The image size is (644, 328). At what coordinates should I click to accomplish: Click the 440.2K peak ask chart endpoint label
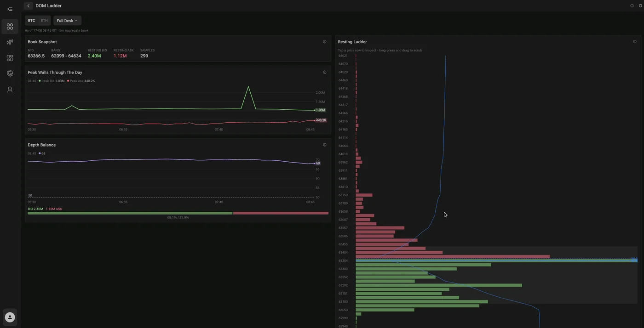(x=321, y=120)
